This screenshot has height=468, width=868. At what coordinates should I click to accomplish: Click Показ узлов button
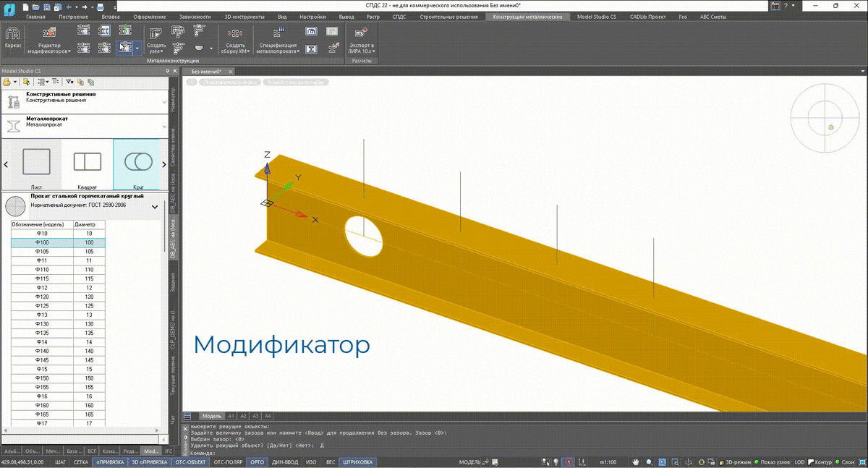[773, 461]
